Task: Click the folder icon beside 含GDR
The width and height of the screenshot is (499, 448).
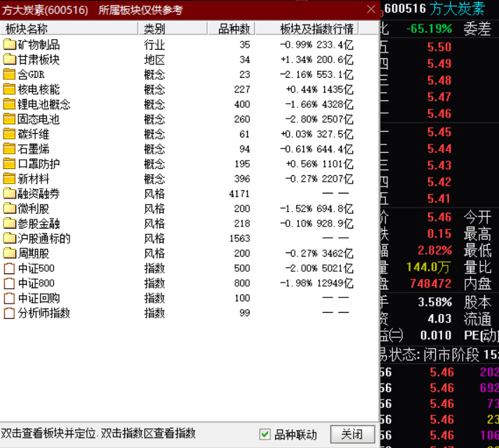Action: click(10, 74)
